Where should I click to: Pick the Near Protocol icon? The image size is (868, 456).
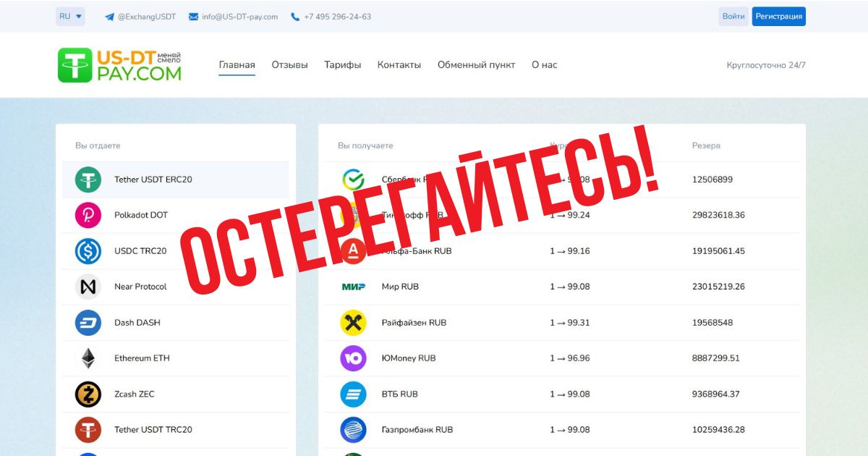[x=88, y=287]
